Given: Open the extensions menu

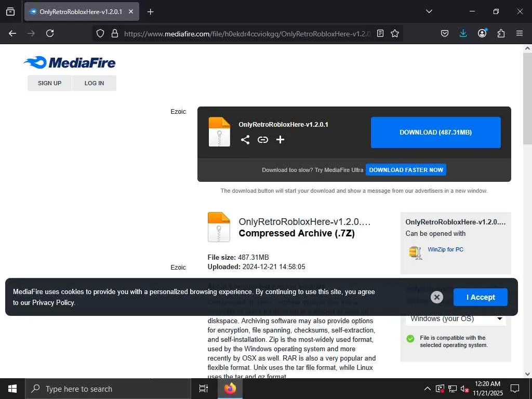Looking at the screenshot, I should click(501, 33).
